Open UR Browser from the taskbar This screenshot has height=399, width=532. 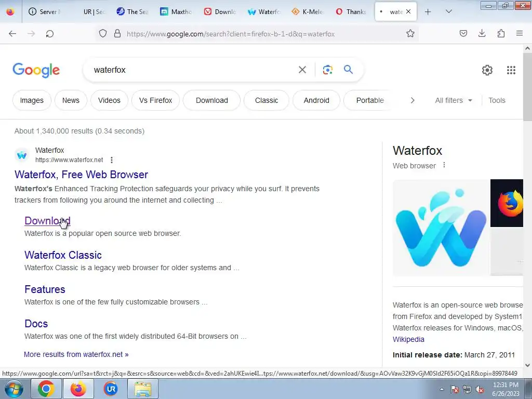(x=111, y=389)
